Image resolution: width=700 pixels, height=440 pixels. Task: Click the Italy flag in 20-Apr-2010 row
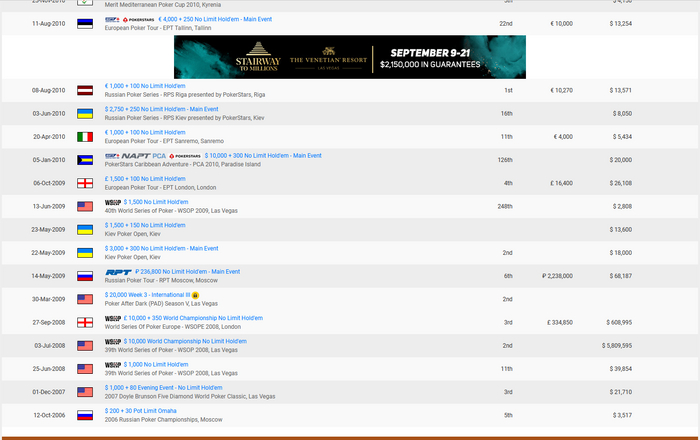point(85,137)
